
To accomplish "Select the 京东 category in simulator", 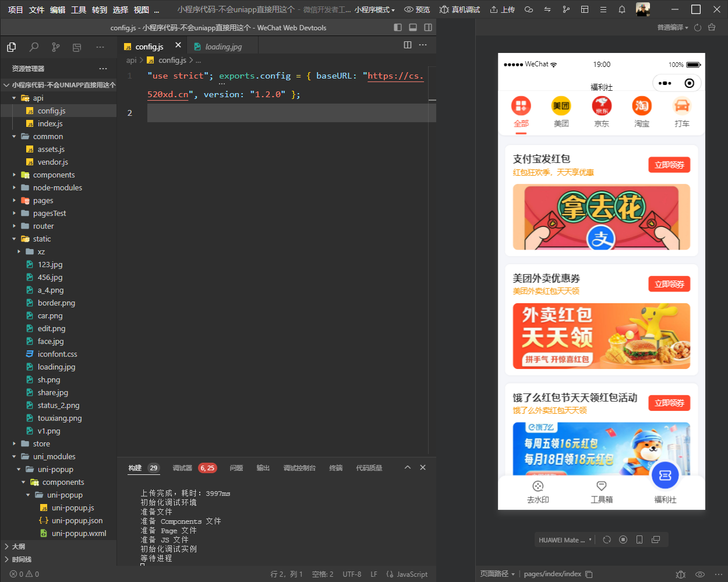I will (x=602, y=112).
